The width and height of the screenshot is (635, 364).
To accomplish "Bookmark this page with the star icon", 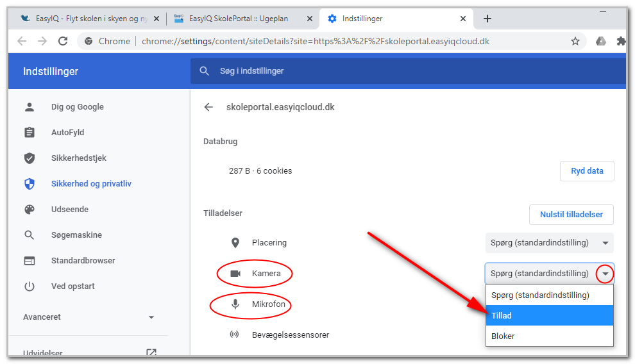I will (575, 41).
